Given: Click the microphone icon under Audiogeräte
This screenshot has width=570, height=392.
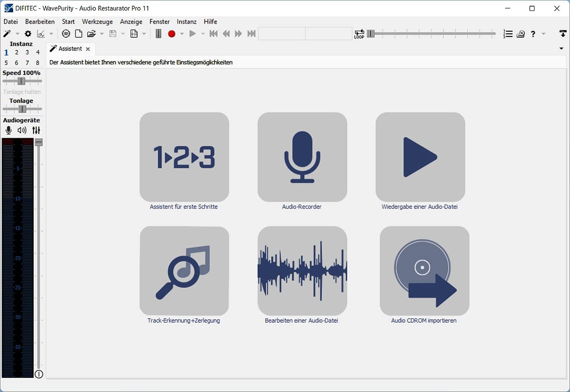Looking at the screenshot, I should pyautogui.click(x=8, y=130).
